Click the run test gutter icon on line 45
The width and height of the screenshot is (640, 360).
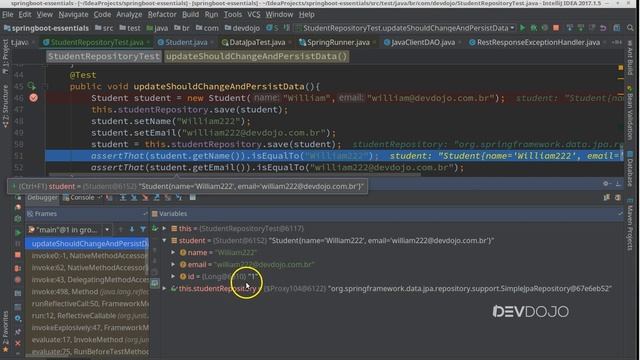(x=31, y=86)
